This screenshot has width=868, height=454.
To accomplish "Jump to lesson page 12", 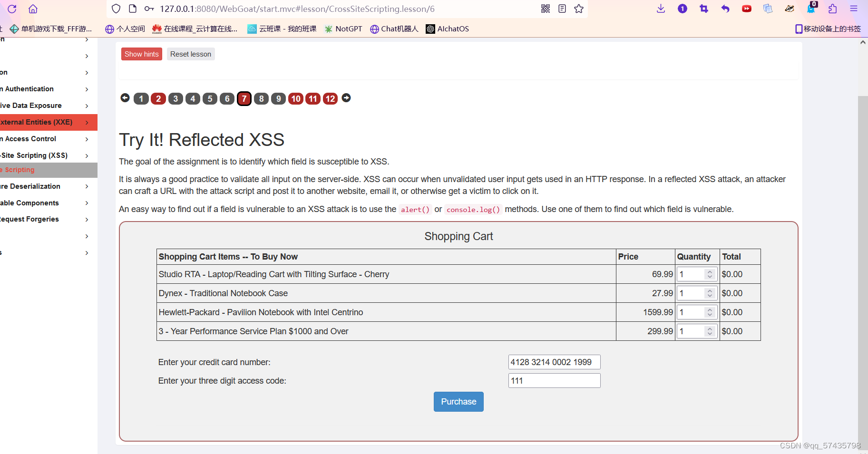I will click(330, 98).
